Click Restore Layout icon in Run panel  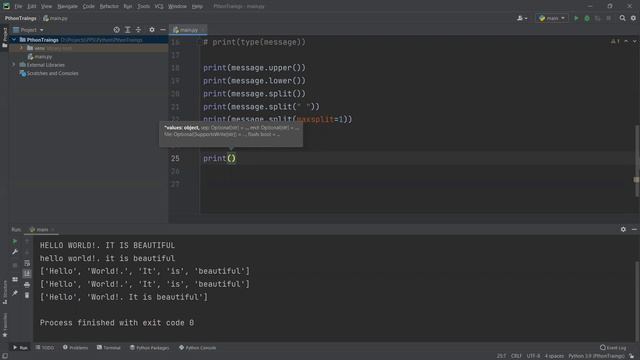coord(15,279)
